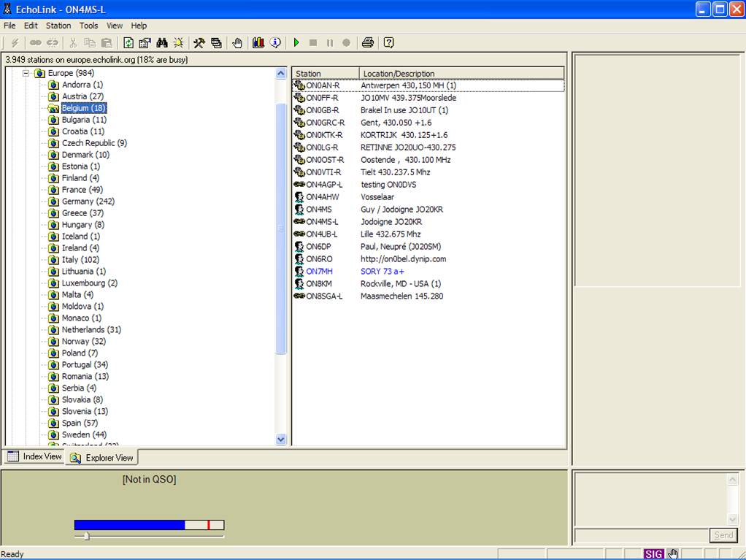Viewport: 746px width, 560px height.
Task: Open the View menu
Action: [114, 26]
